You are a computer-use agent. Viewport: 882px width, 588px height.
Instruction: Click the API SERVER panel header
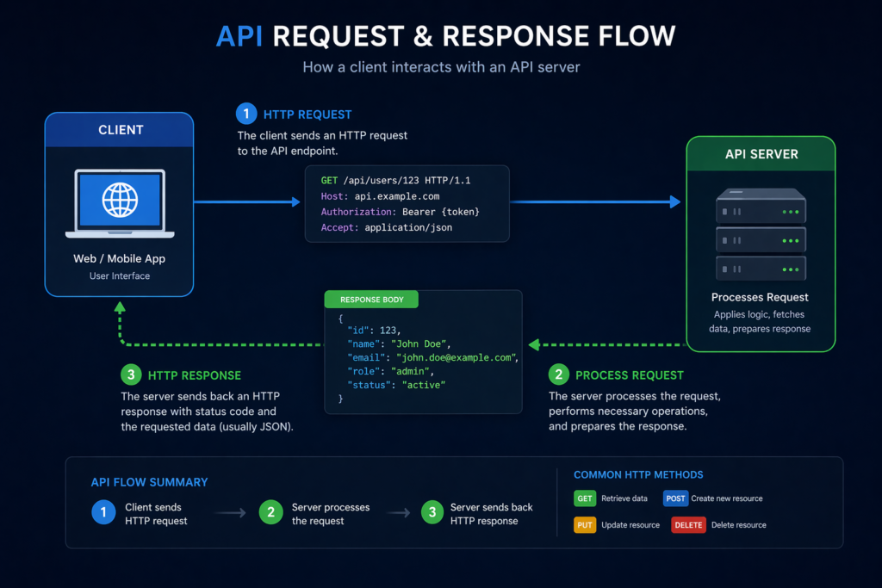761,154
